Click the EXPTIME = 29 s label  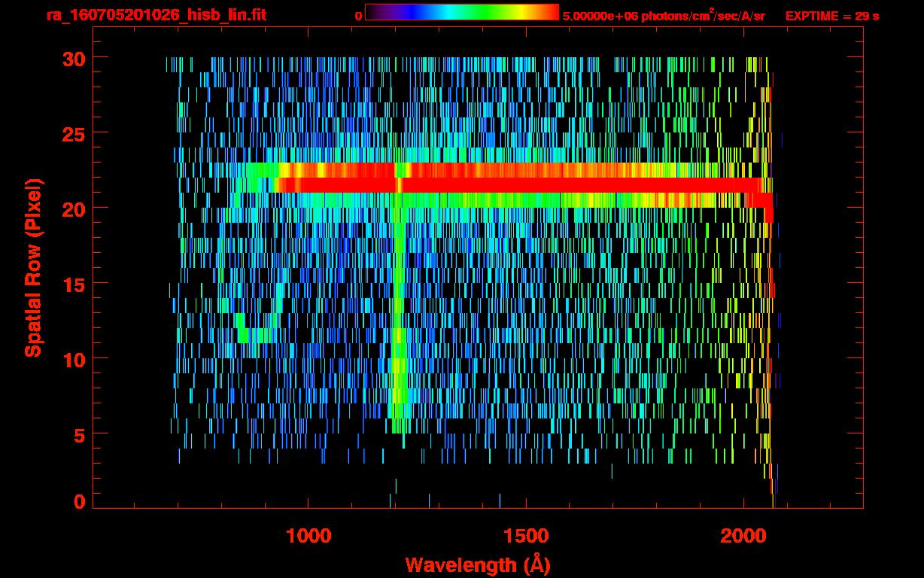pyautogui.click(x=832, y=16)
